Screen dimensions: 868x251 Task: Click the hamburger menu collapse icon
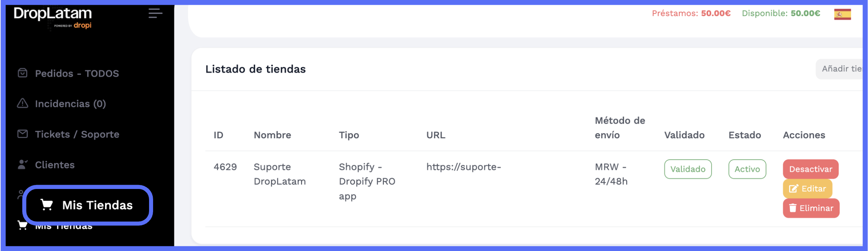(155, 14)
